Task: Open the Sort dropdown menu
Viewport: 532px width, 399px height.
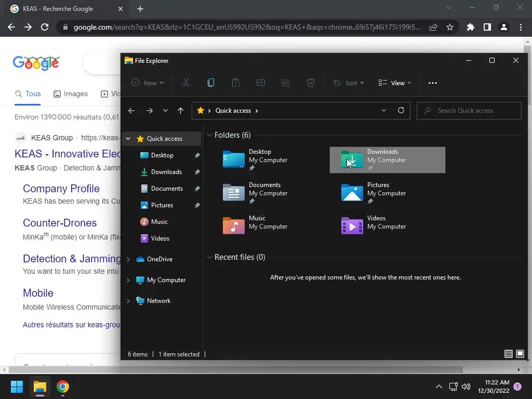Action: [349, 83]
